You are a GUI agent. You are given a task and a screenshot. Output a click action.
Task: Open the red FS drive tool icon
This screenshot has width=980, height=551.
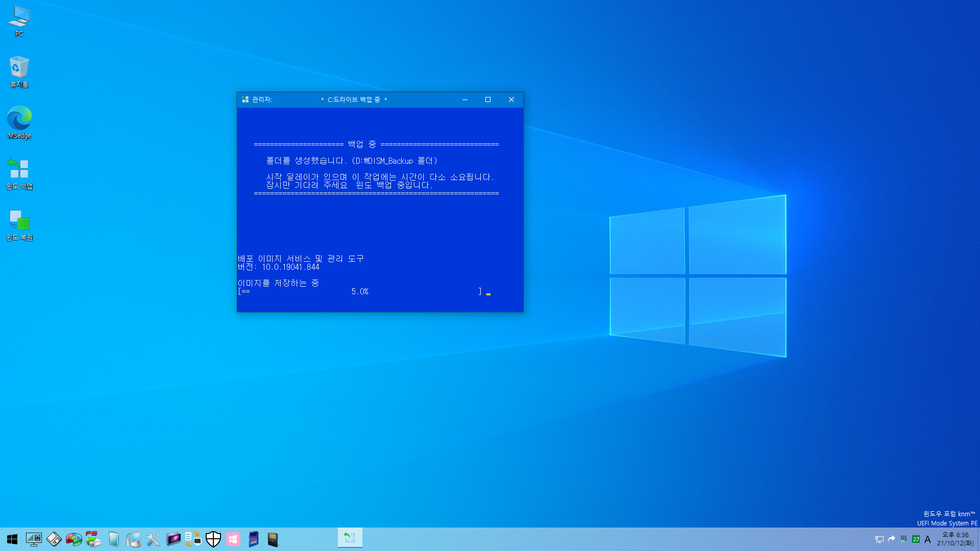(93, 539)
